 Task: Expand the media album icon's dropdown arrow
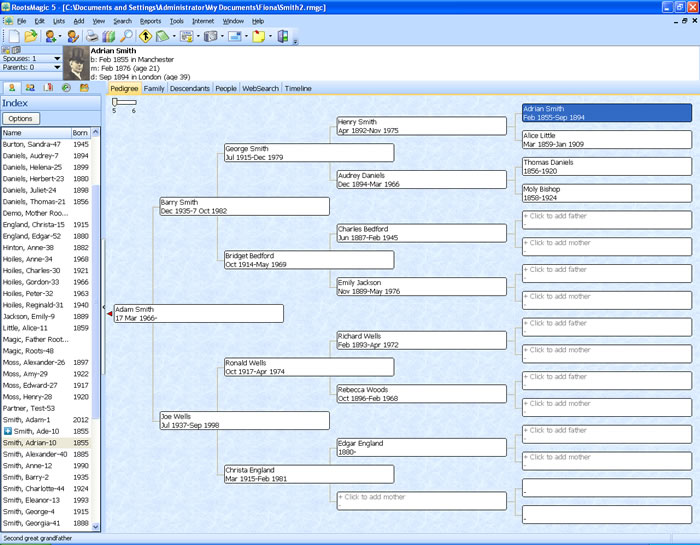click(x=222, y=37)
